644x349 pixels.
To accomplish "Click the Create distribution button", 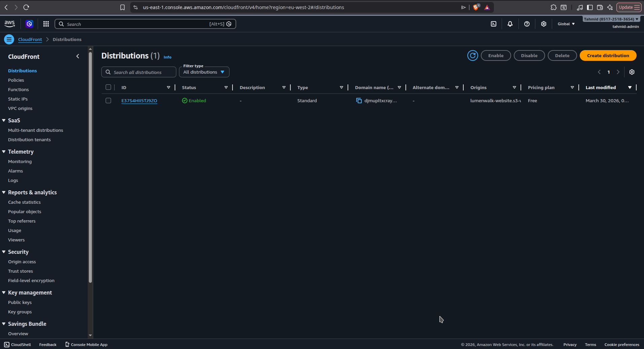I will click(x=608, y=55).
